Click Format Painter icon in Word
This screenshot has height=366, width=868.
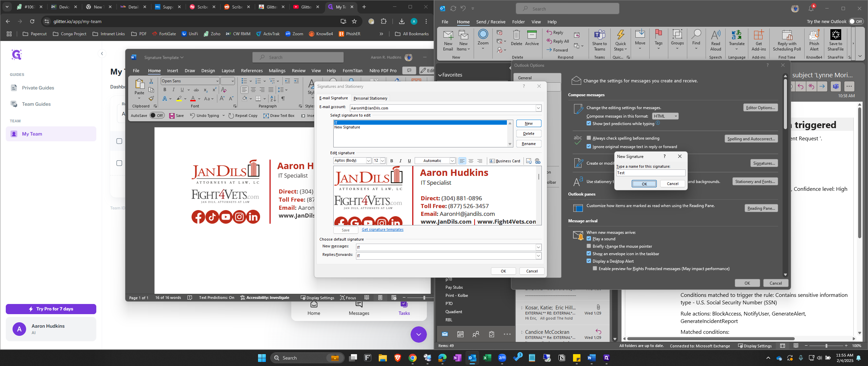click(151, 99)
